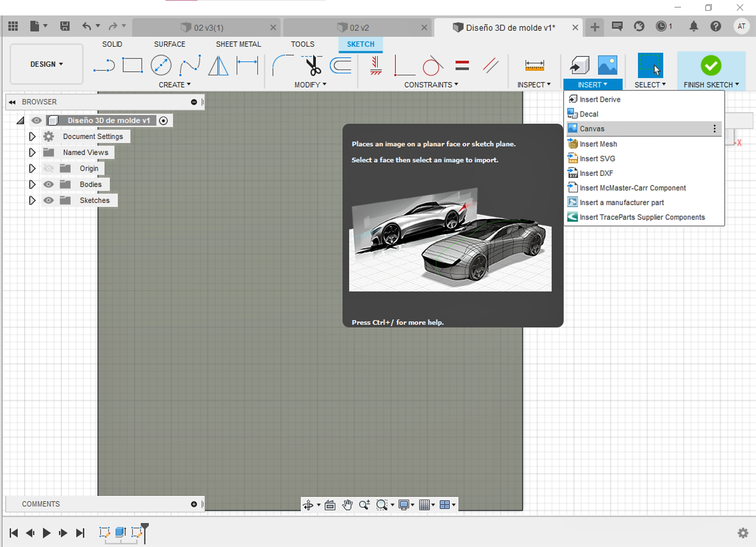
Task: Select the Mirror sketch tool
Action: [x=218, y=66]
